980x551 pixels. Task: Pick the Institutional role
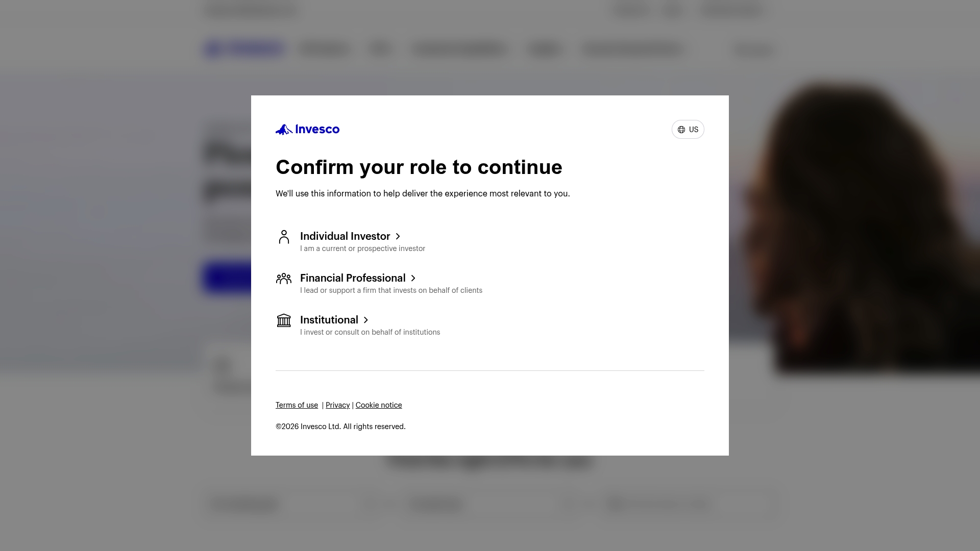[x=329, y=320]
